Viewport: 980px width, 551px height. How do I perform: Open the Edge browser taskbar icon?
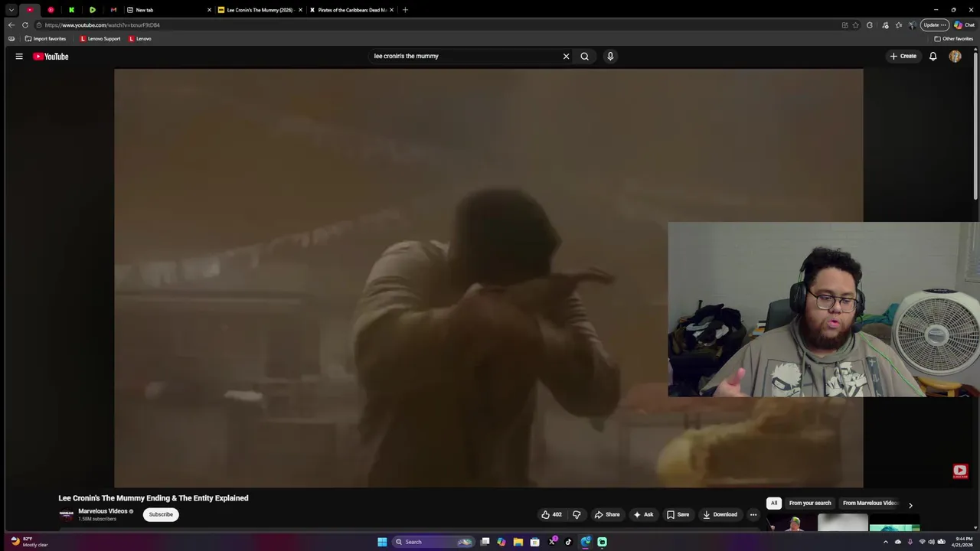[586, 542]
